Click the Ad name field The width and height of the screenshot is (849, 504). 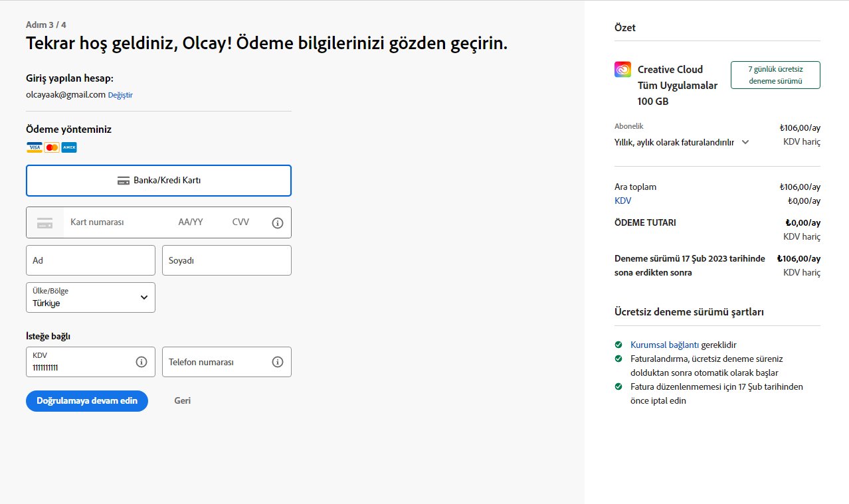pyautogui.click(x=90, y=260)
